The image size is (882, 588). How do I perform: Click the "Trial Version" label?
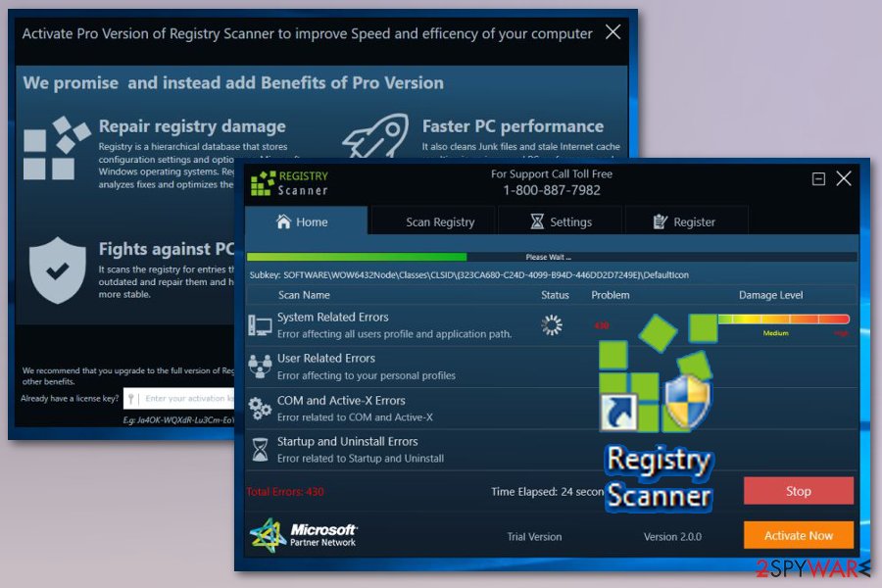coord(534,537)
